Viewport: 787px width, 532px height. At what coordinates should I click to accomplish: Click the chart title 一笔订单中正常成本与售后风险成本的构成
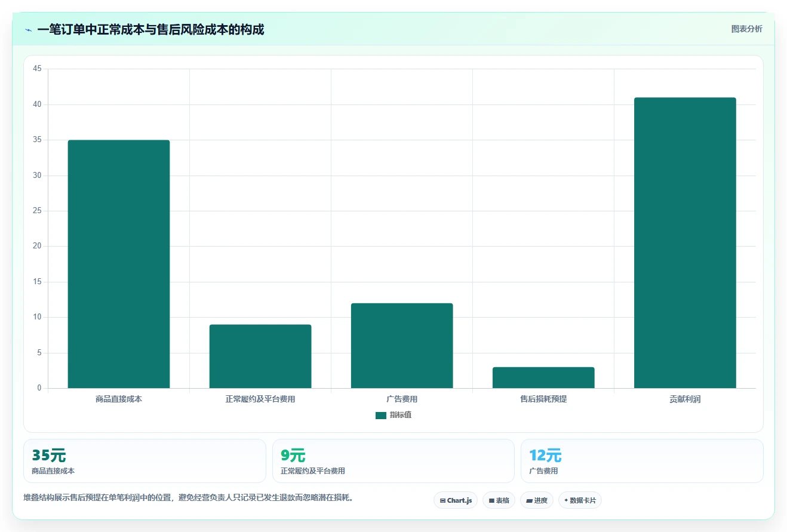(150, 29)
